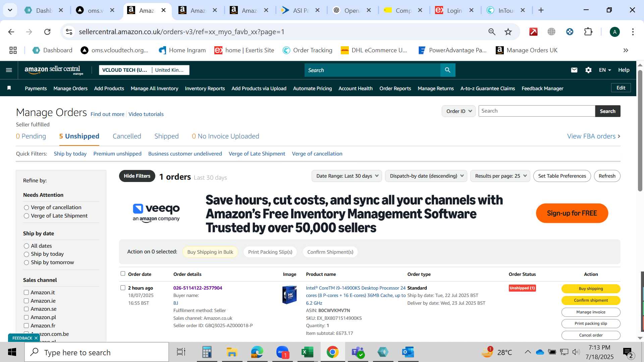The image size is (644, 362).
Task: Switch to the Cancelled orders tab
Action: (x=127, y=136)
